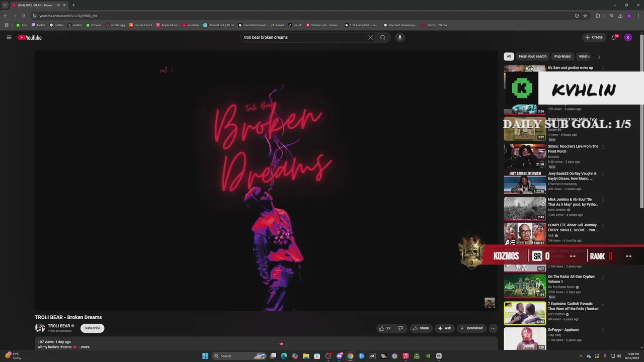Clear the search box with X
The height and width of the screenshot is (362, 644).
click(371, 37)
